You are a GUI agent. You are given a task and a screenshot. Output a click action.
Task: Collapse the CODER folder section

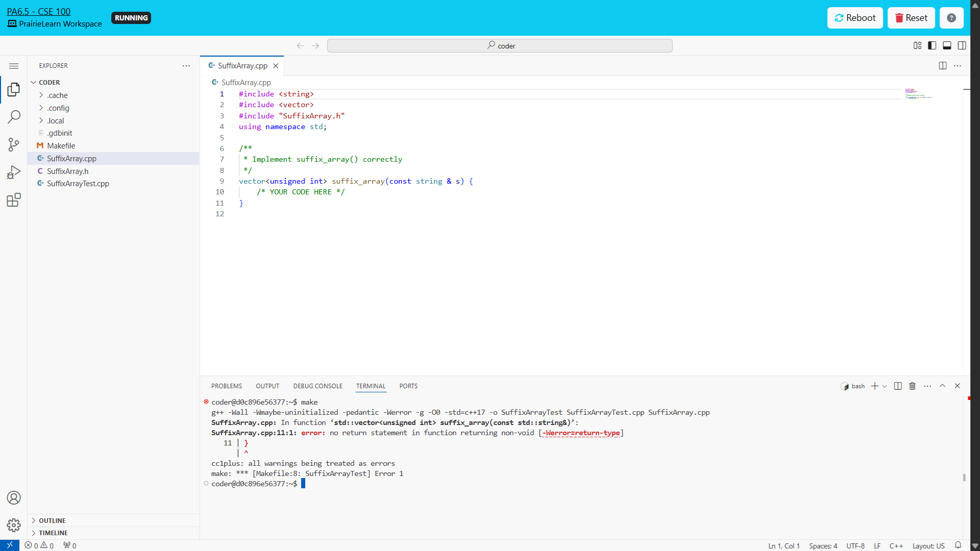113,83
